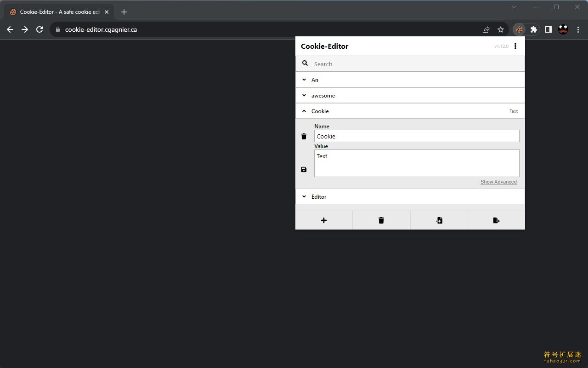Open a new browser tab
Viewport: 588px width, 368px height.
(x=124, y=12)
